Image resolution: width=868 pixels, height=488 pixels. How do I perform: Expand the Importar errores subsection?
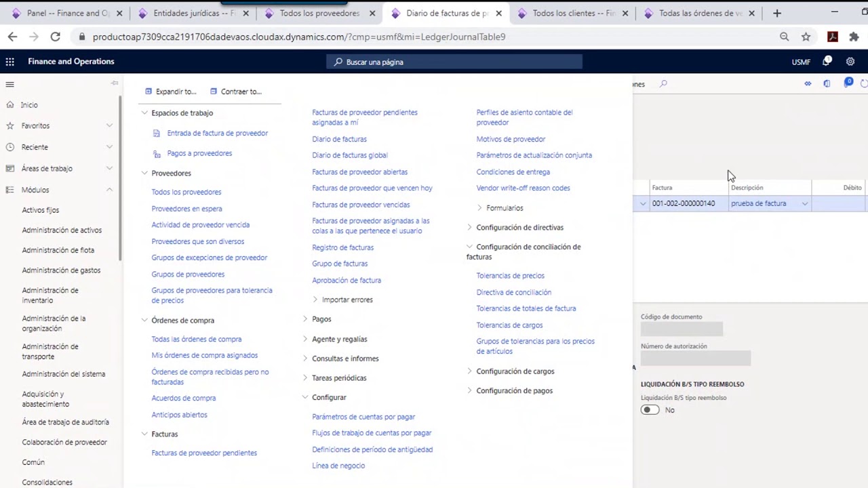(x=315, y=300)
